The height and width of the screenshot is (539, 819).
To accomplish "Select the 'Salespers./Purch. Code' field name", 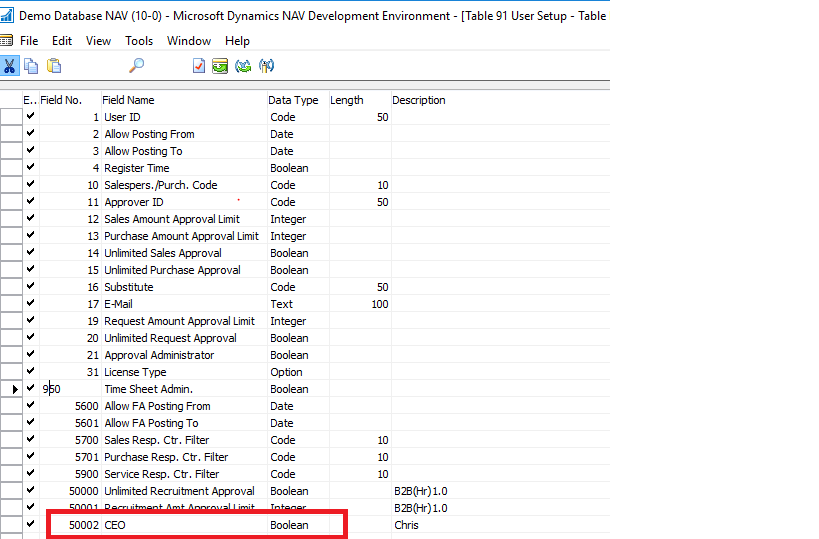I will [x=184, y=185].
